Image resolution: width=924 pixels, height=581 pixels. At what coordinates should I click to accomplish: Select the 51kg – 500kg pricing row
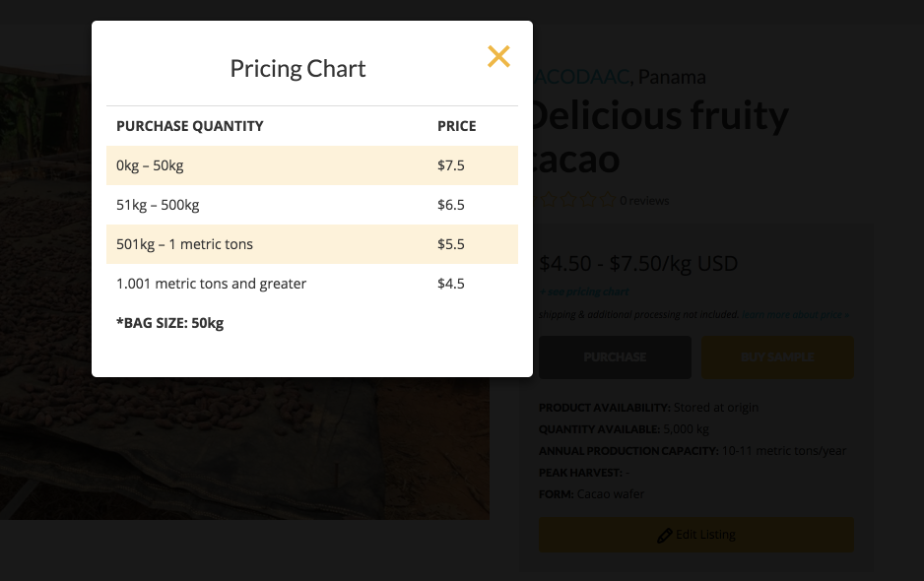pos(311,205)
